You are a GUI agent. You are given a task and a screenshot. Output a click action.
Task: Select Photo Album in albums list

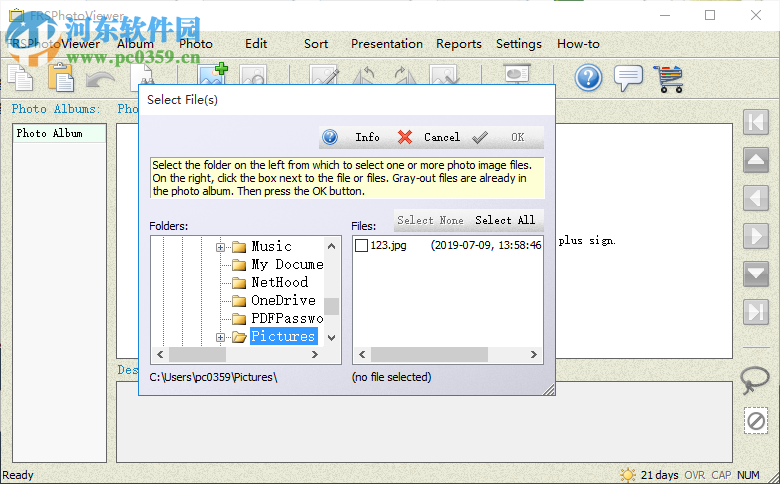click(x=59, y=133)
